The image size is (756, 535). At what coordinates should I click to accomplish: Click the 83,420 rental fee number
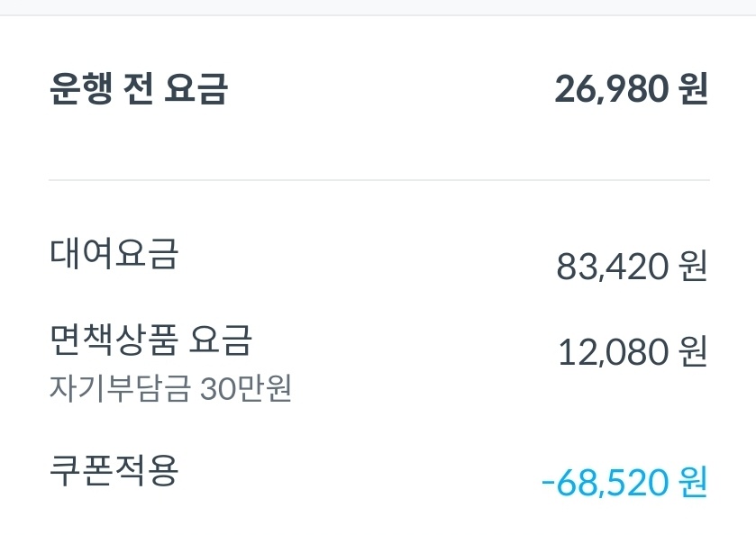pos(613,267)
